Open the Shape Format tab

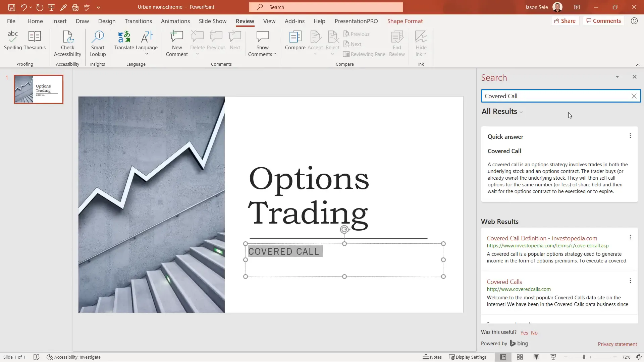405,21
